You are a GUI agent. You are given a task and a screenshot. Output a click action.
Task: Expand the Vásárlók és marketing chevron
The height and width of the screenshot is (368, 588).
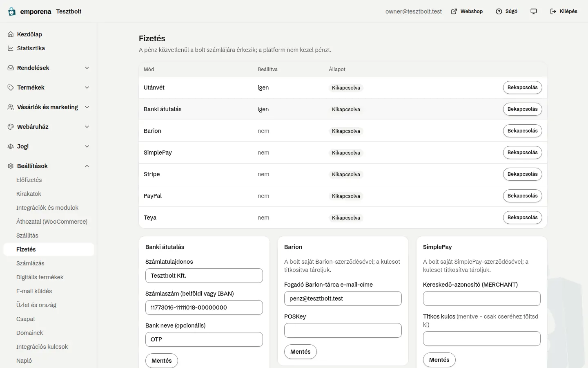(x=87, y=107)
